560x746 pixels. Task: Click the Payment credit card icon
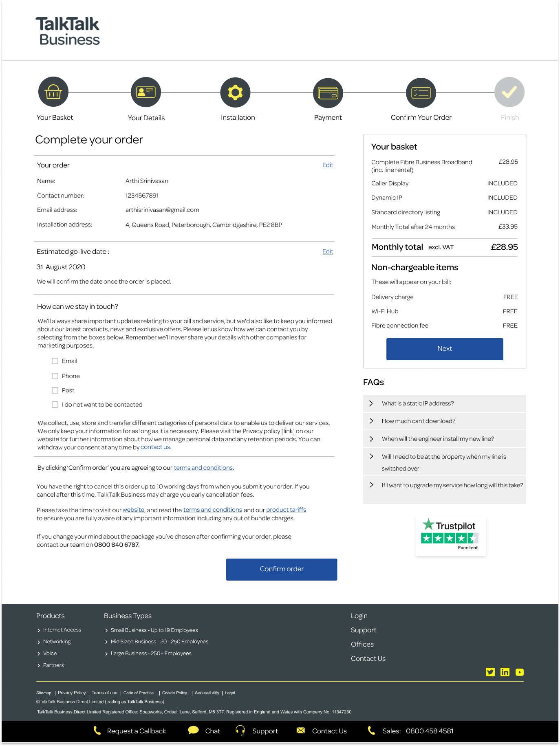tap(328, 93)
